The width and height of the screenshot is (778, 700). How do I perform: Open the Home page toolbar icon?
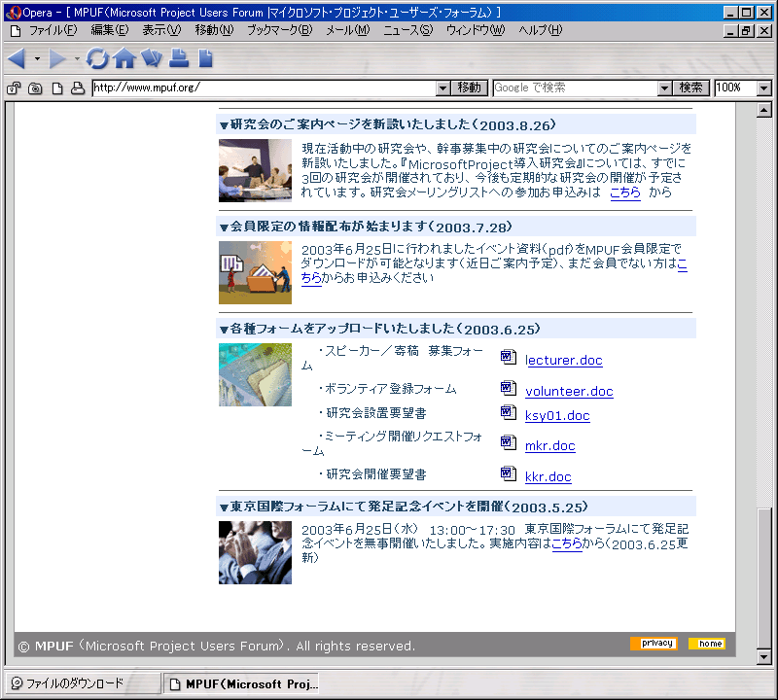coord(124,58)
